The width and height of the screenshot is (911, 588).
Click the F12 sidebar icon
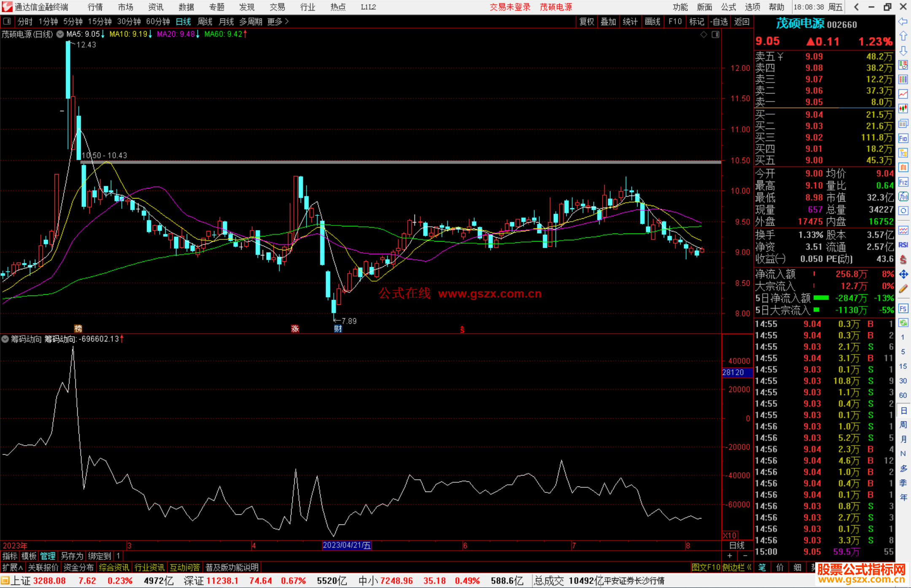point(903,182)
